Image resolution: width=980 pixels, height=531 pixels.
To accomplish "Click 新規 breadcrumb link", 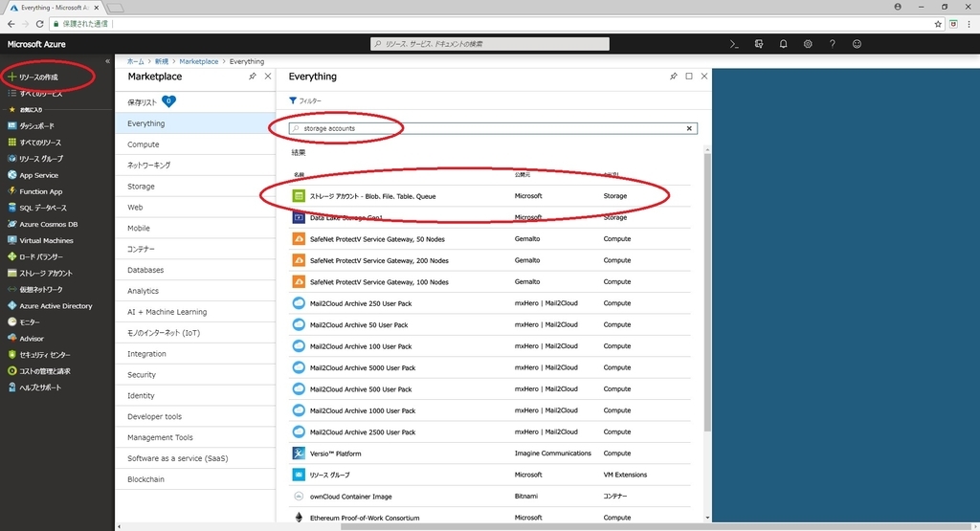I will (x=162, y=61).
